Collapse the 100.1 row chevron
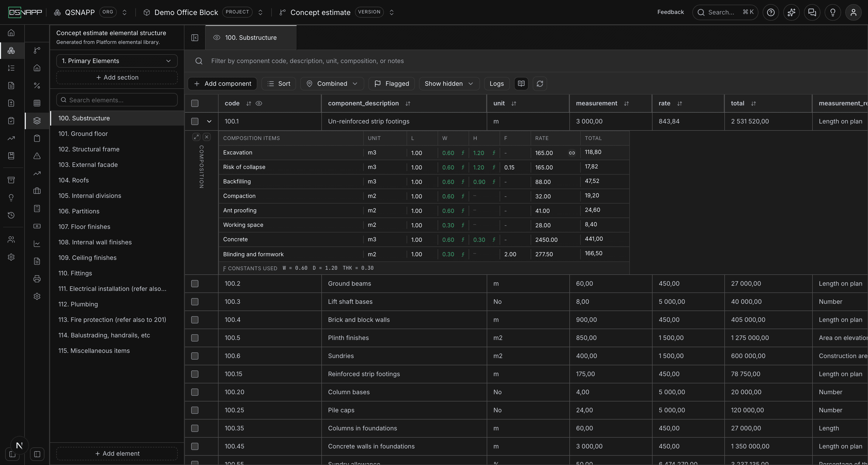868x465 pixels. tap(209, 121)
